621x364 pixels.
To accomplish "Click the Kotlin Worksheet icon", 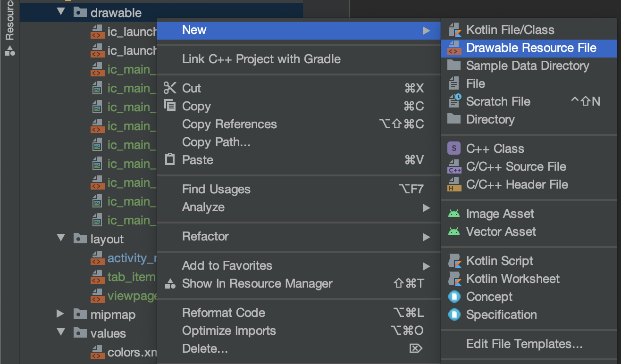I will 454,279.
